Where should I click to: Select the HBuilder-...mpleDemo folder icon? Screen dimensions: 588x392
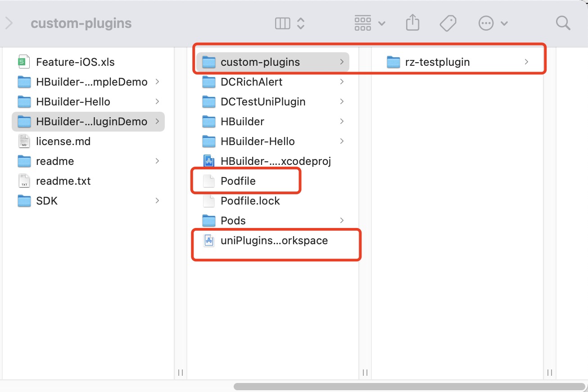(24, 82)
